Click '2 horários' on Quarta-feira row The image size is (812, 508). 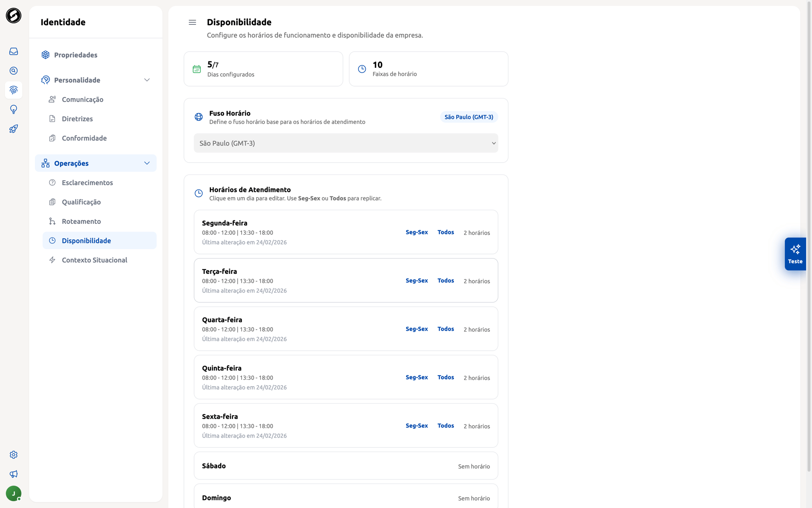click(x=477, y=330)
